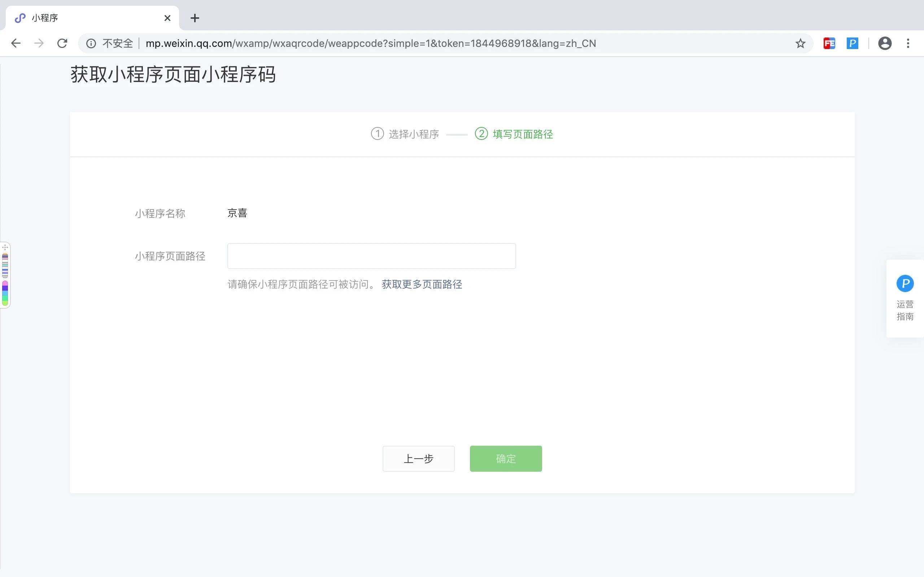The height and width of the screenshot is (577, 924).
Task: Open Chrome's three-dot menu
Action: [x=908, y=44]
